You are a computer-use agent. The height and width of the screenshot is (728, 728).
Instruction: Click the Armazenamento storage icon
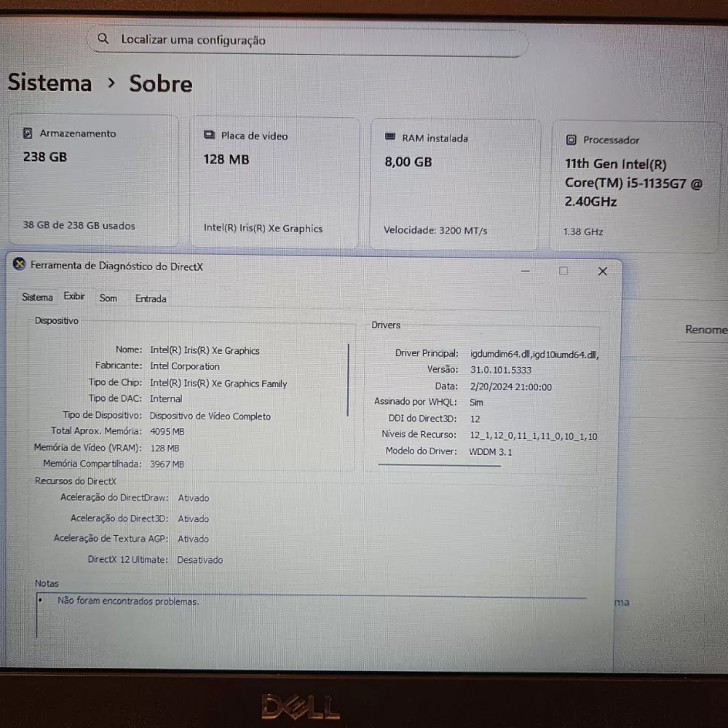[28, 133]
